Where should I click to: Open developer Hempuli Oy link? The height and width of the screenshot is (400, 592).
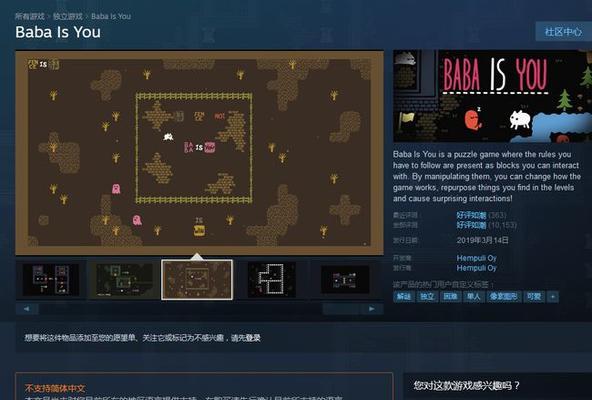coord(476,258)
